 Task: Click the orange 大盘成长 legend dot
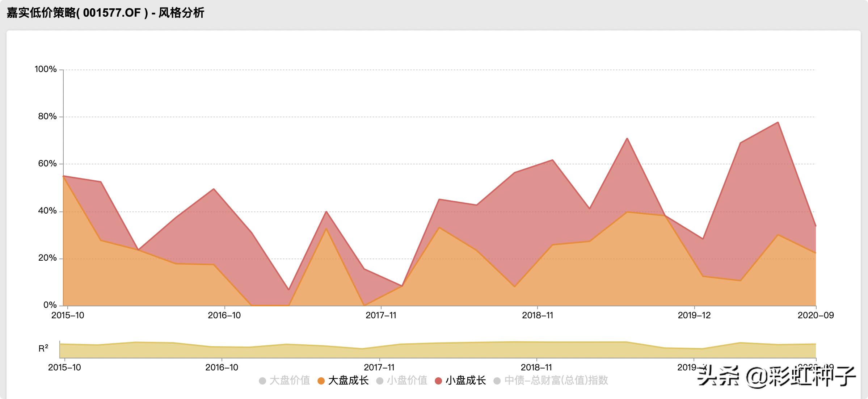(x=321, y=381)
